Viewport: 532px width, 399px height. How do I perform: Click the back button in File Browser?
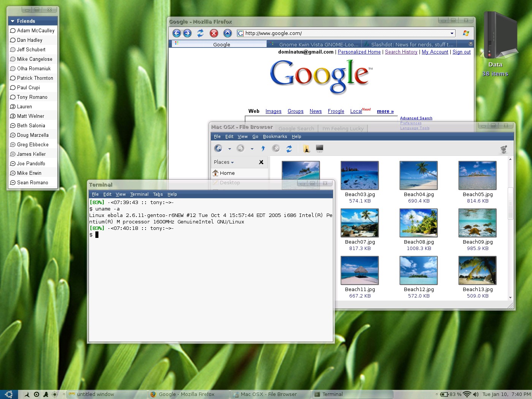[218, 149]
